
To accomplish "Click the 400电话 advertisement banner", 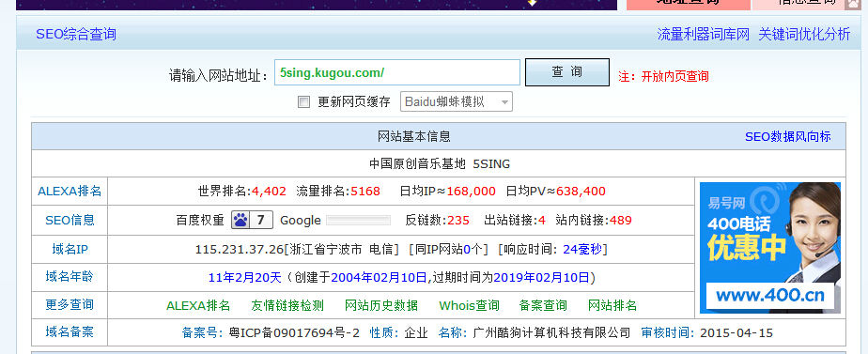I will tap(770, 248).
